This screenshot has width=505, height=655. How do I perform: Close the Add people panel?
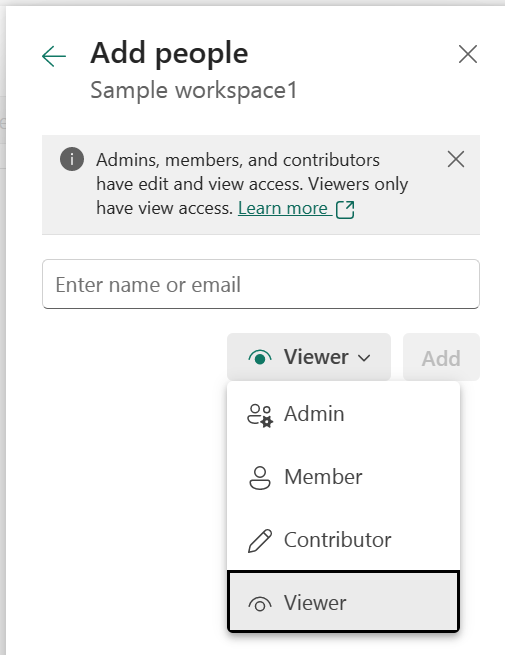pyautogui.click(x=467, y=54)
